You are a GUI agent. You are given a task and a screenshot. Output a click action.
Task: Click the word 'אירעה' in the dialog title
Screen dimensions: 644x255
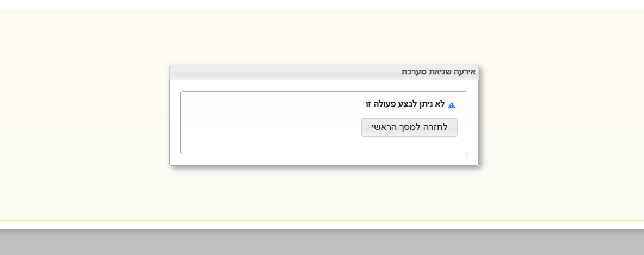(x=465, y=72)
